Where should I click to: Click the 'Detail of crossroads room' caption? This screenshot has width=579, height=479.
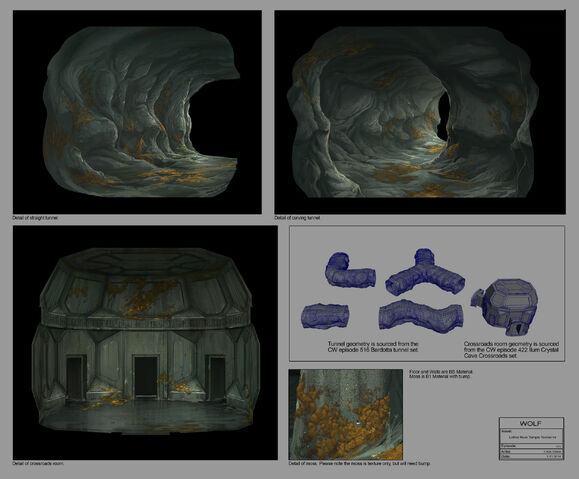click(x=38, y=463)
